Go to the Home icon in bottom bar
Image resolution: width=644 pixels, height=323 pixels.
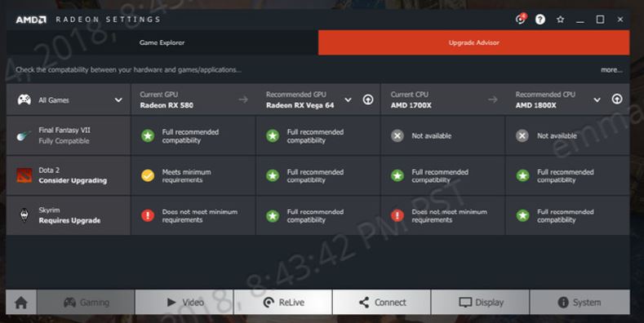pyautogui.click(x=21, y=303)
